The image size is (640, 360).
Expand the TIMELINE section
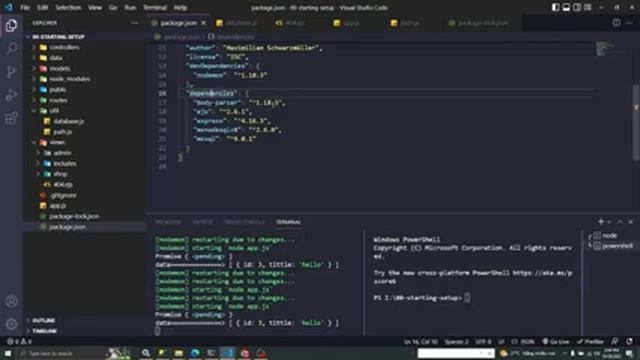click(x=44, y=331)
